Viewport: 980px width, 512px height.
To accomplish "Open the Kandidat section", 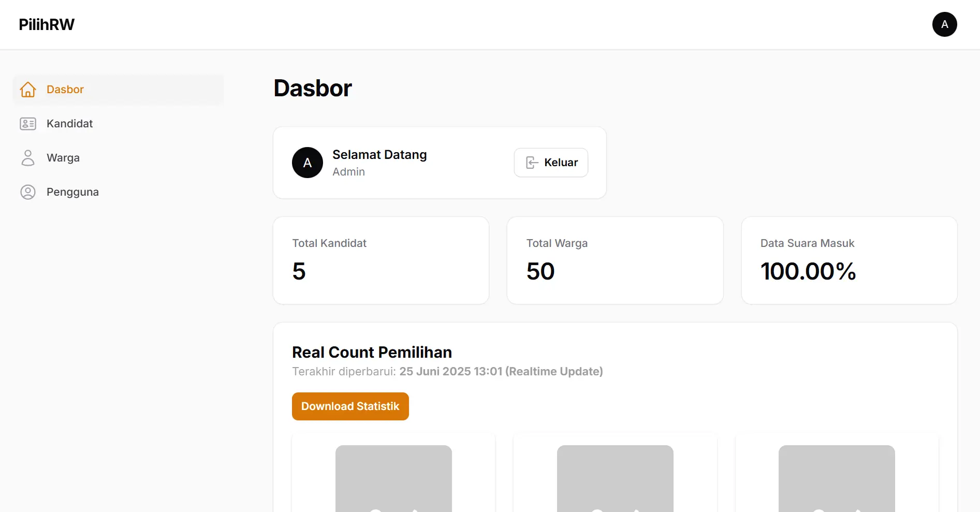I will (69, 123).
